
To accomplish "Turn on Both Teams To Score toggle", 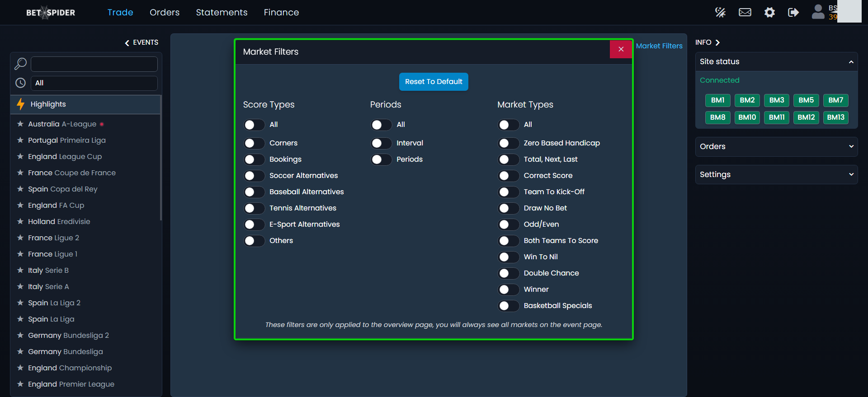I will [509, 241].
